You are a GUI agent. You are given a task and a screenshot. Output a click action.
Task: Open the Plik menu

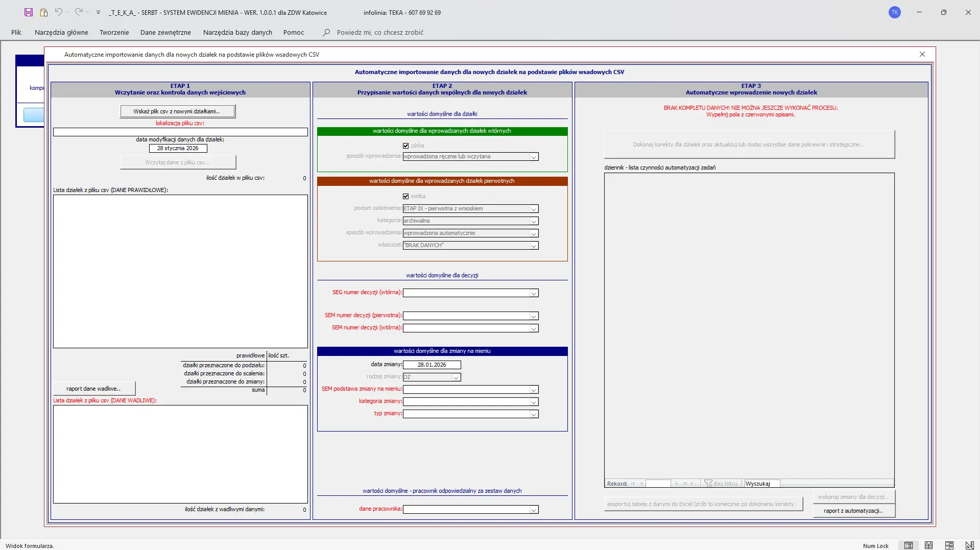pyautogui.click(x=16, y=32)
